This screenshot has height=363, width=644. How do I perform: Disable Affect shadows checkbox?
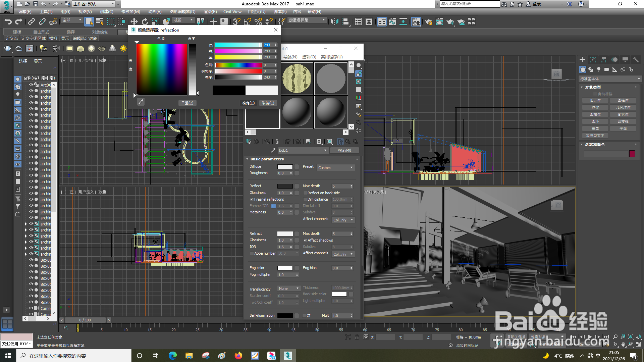[x=305, y=241]
